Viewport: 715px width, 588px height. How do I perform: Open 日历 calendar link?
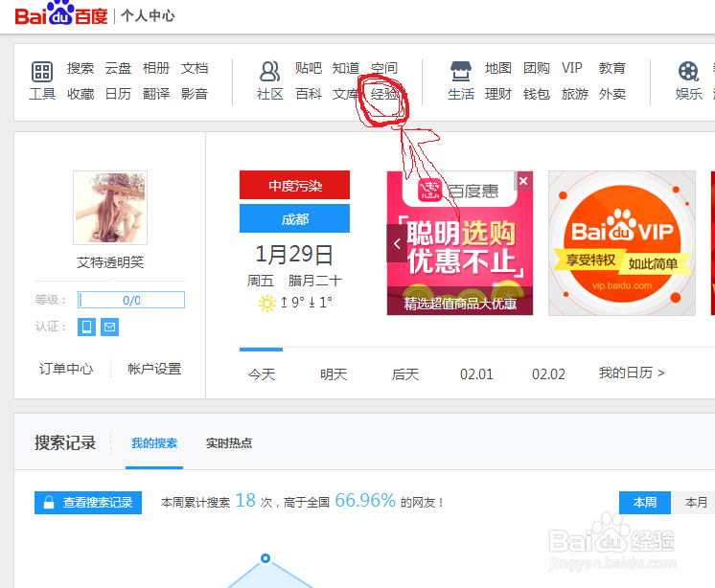click(x=118, y=94)
